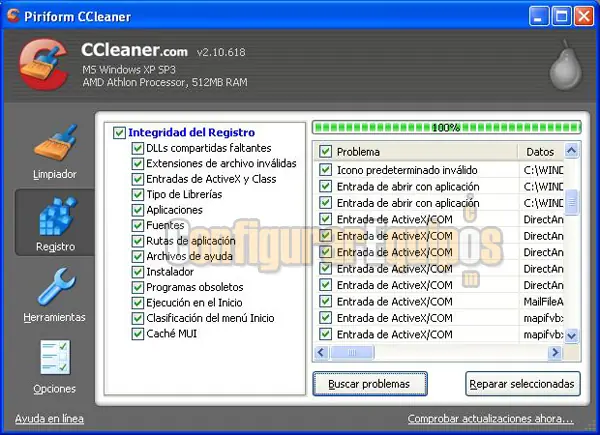Open the Limpiador broom icon
600x435 pixels.
pyautogui.click(x=56, y=143)
